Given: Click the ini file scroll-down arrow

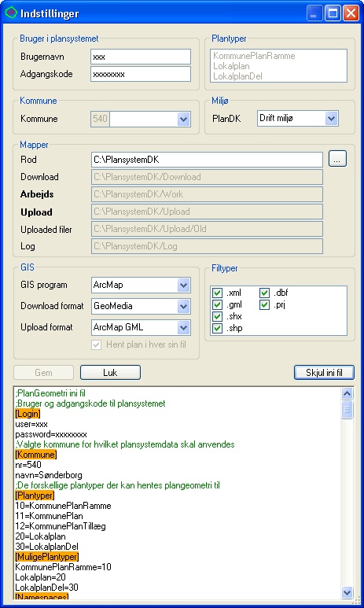Looking at the screenshot, I should coord(347,591).
